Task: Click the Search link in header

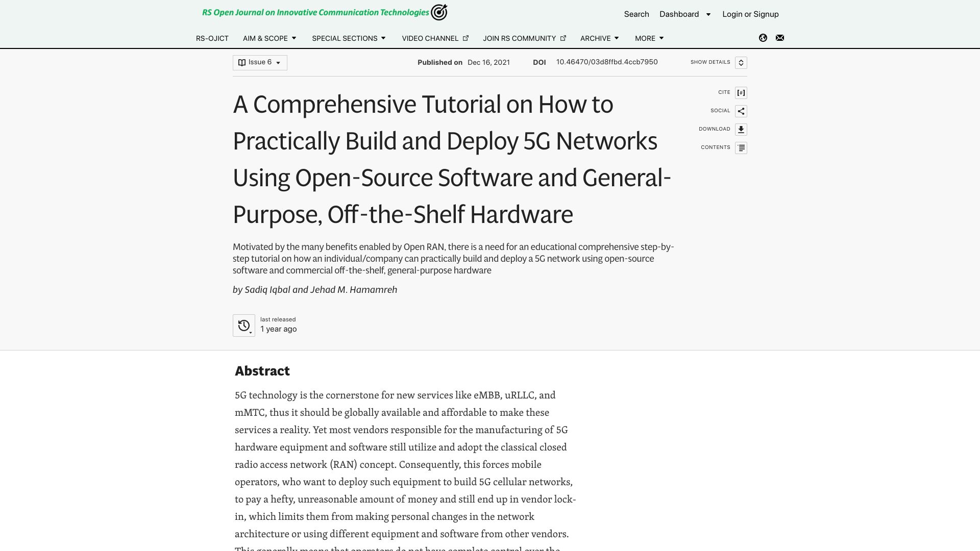Action: point(636,14)
